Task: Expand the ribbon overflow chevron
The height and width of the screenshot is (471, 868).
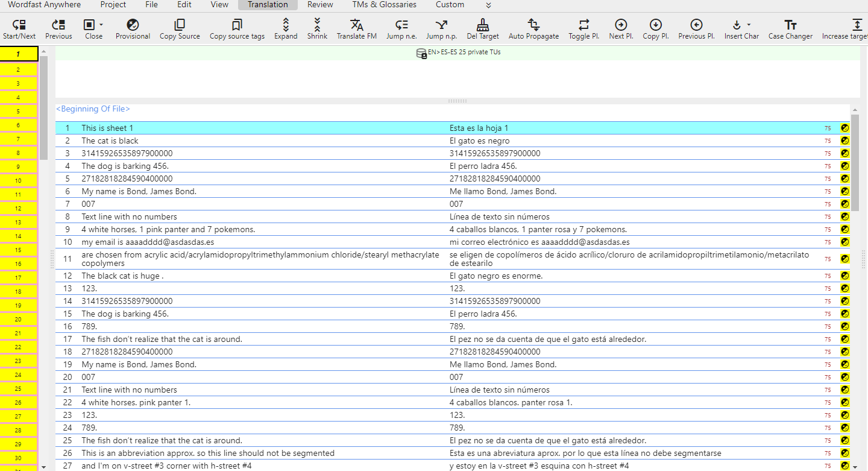Action: 488,5
